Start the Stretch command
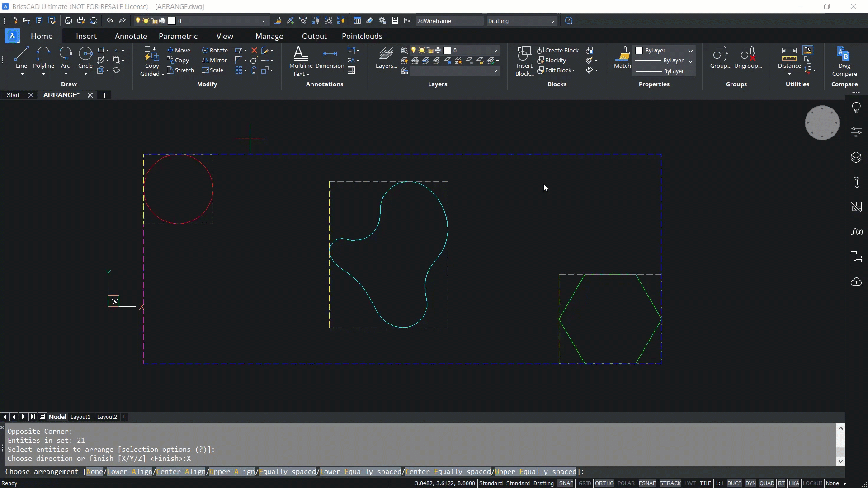 coord(180,70)
